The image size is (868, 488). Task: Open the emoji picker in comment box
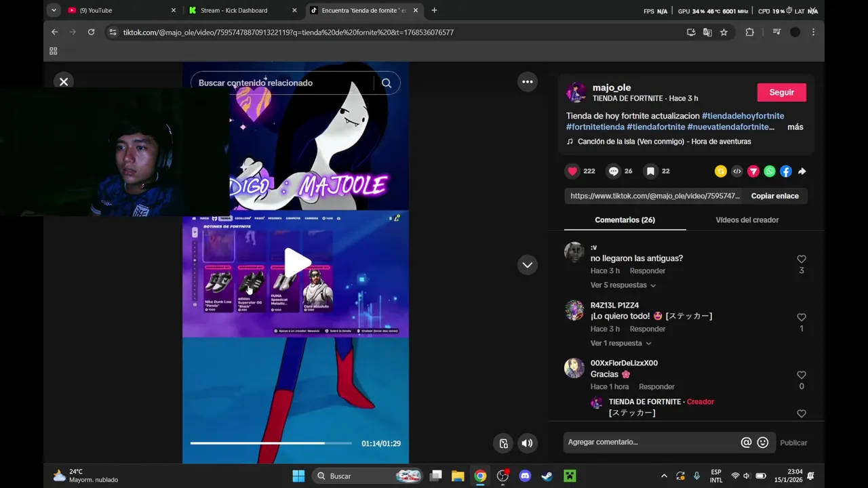point(763,443)
